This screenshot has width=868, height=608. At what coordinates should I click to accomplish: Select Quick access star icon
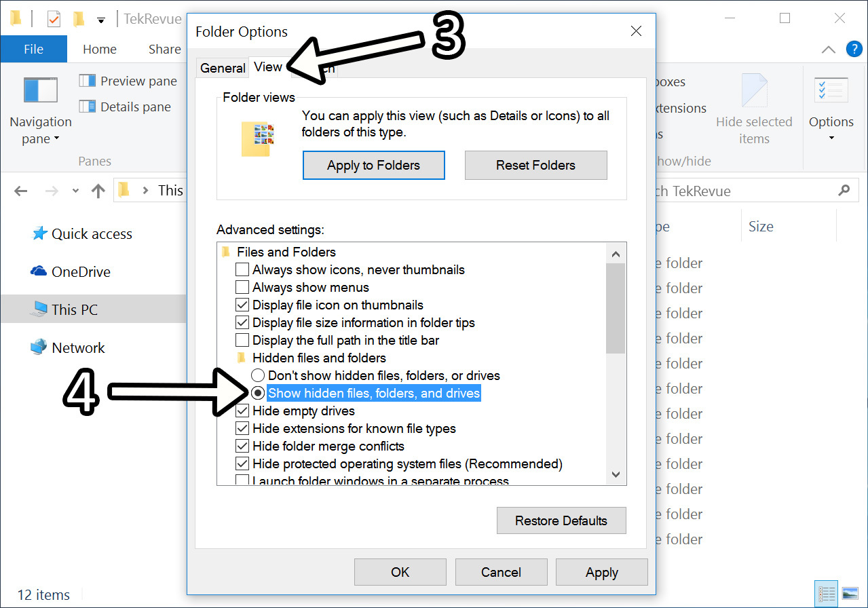(x=39, y=233)
